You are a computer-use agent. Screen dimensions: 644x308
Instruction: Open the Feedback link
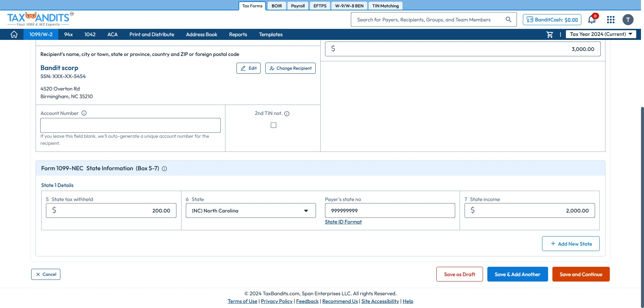307,301
